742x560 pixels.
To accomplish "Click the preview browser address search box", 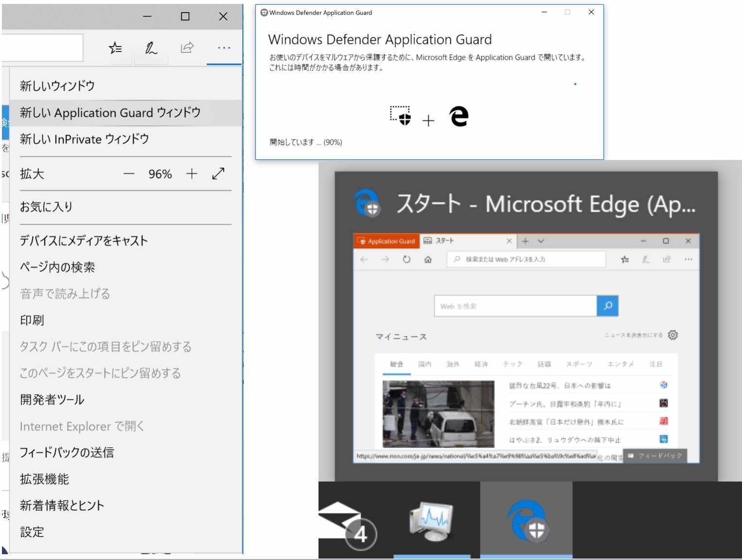I will coord(526,260).
